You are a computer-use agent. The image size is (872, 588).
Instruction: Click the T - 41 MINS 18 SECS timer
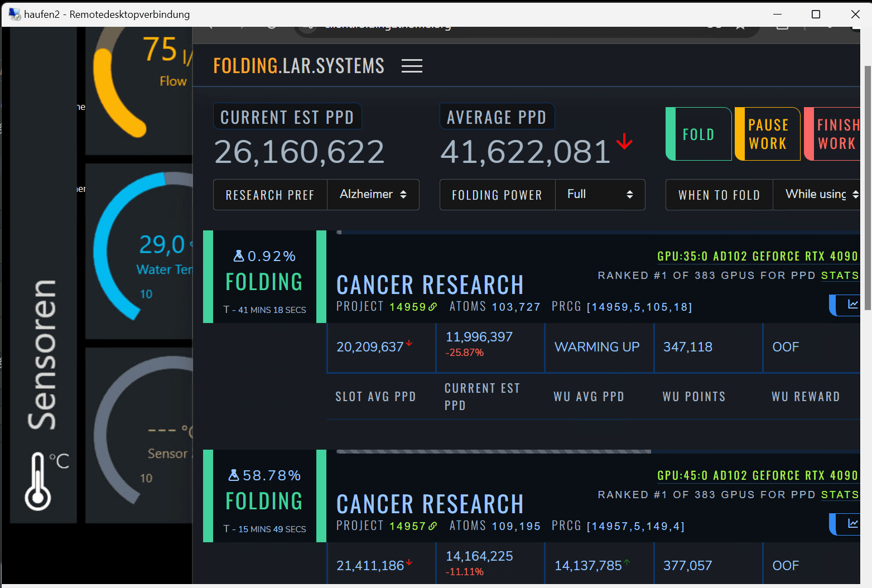point(264,310)
